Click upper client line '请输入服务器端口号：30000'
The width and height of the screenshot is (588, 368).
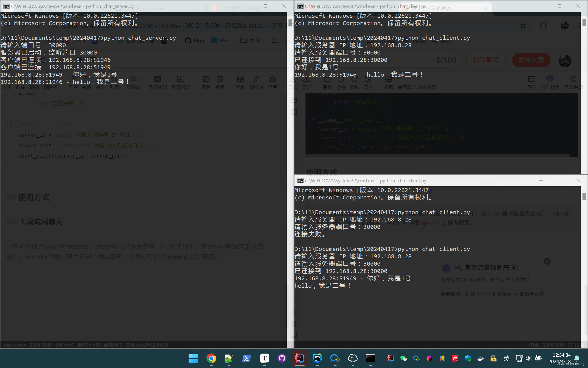[337, 53]
